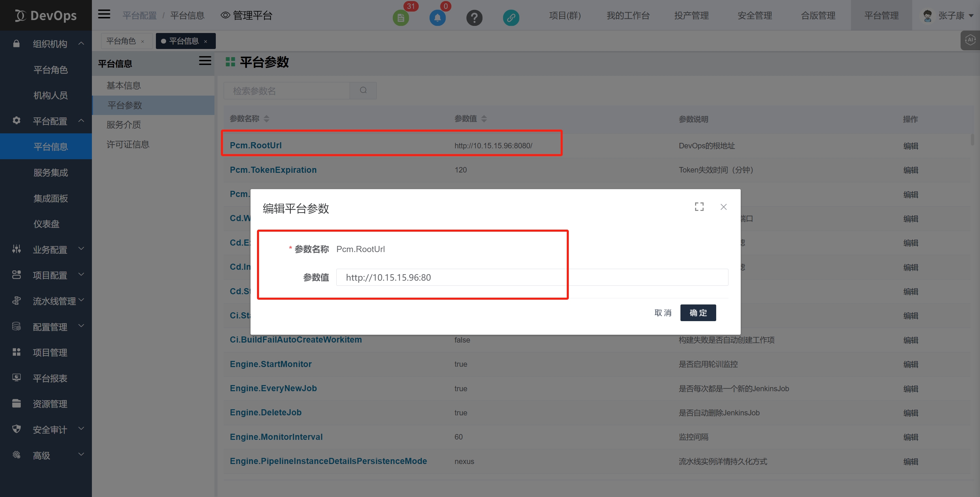Open the AI assistant icon
This screenshot has width=980, height=497.
pos(970,40)
